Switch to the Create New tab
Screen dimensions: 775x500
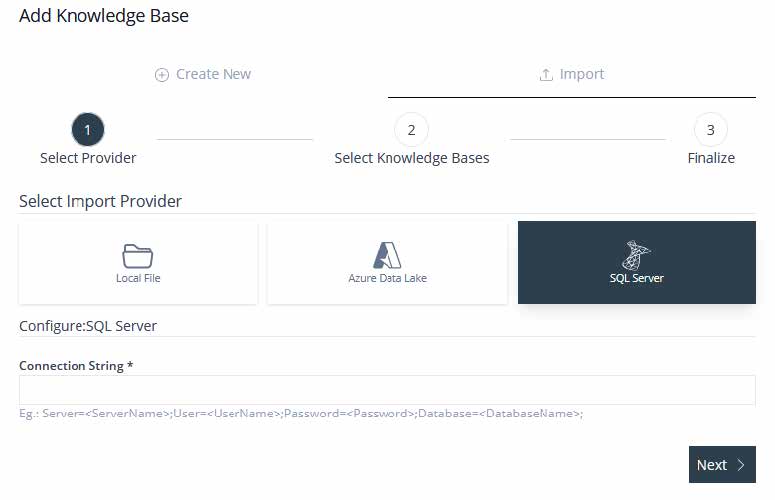[x=203, y=74]
